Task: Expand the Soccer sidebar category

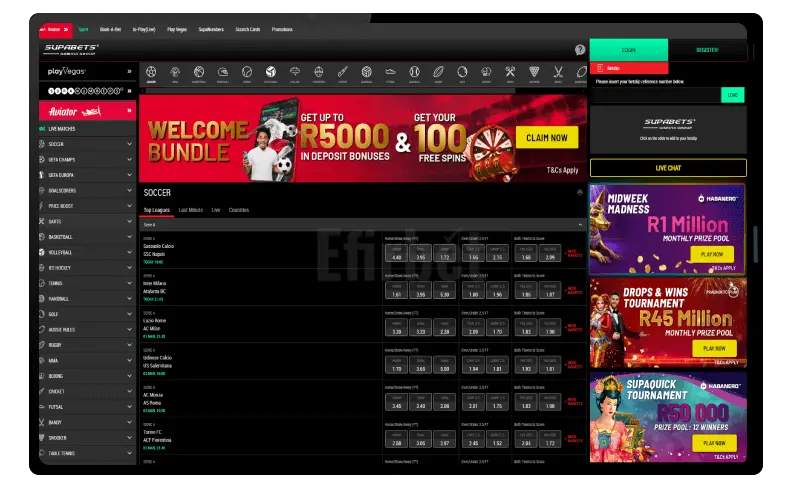Action: point(130,144)
